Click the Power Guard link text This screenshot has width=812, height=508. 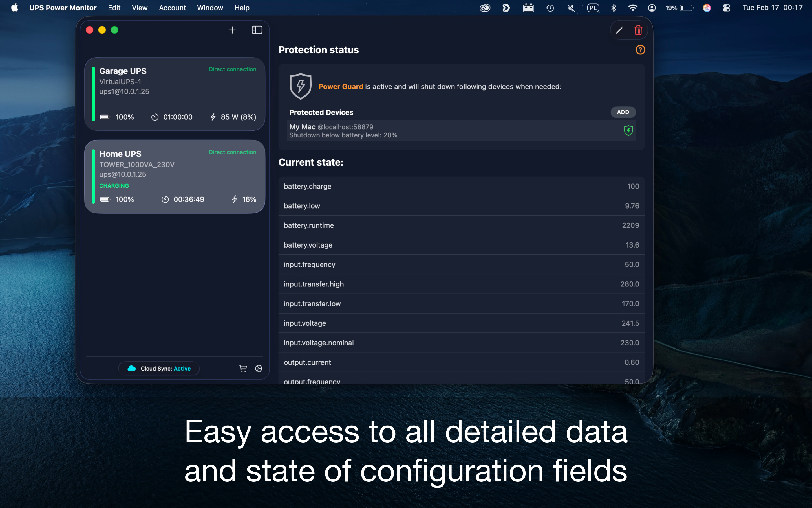click(x=341, y=87)
